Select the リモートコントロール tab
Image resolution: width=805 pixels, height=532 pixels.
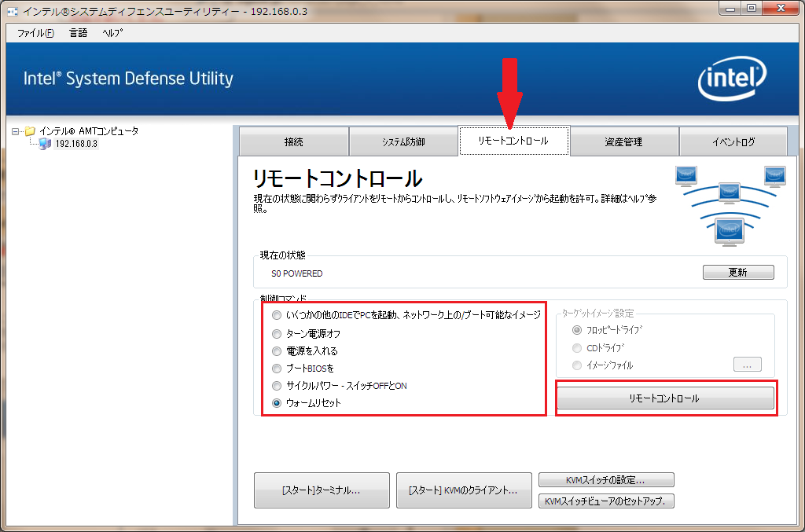[513, 141]
